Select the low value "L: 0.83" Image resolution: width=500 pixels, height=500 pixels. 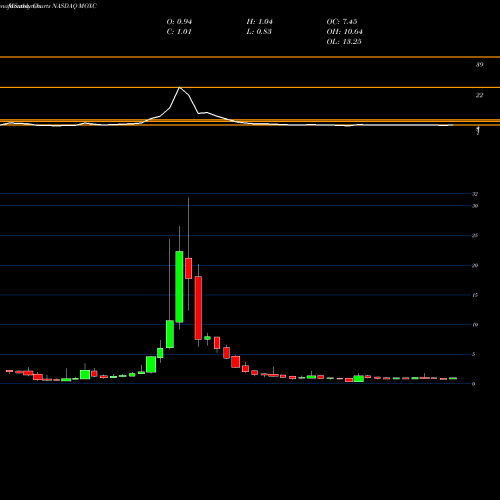(x=259, y=32)
